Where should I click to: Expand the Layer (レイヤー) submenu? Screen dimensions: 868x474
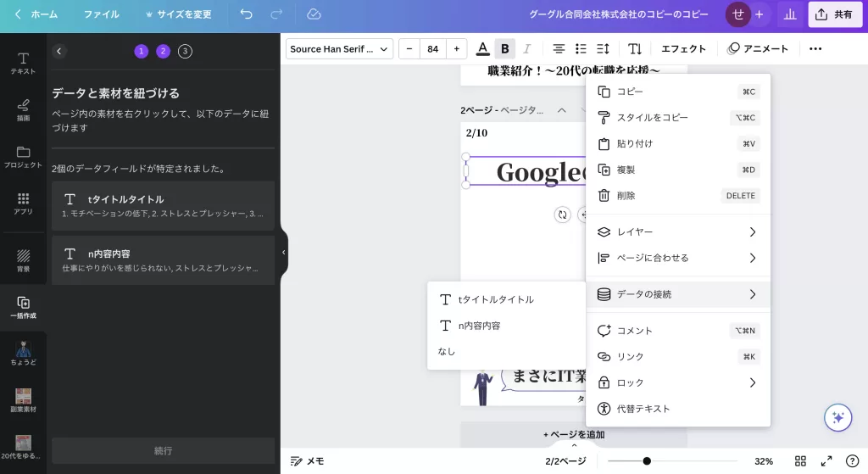coord(678,232)
